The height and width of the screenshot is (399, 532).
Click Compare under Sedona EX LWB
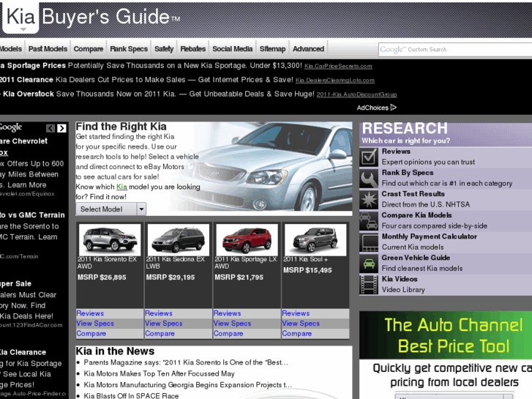[160, 333]
